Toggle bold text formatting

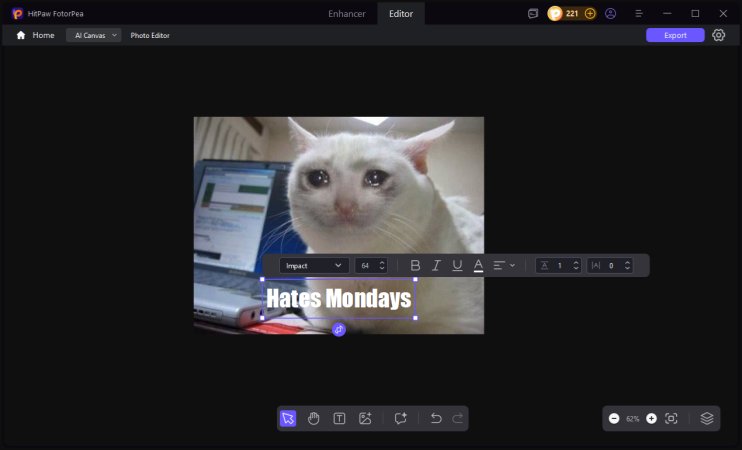[x=415, y=265]
